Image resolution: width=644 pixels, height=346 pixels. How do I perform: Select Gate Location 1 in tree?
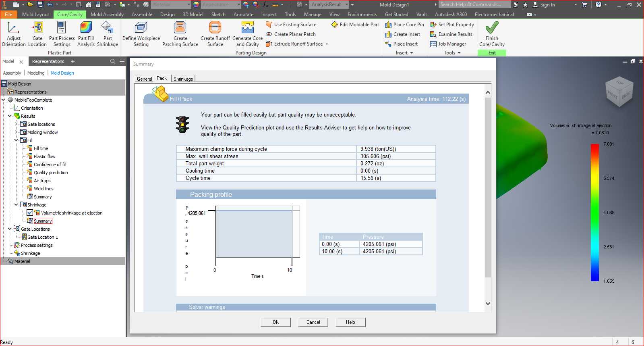coord(43,237)
